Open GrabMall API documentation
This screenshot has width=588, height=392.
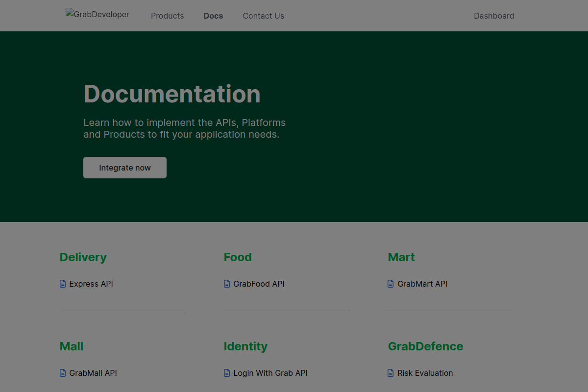(93, 373)
